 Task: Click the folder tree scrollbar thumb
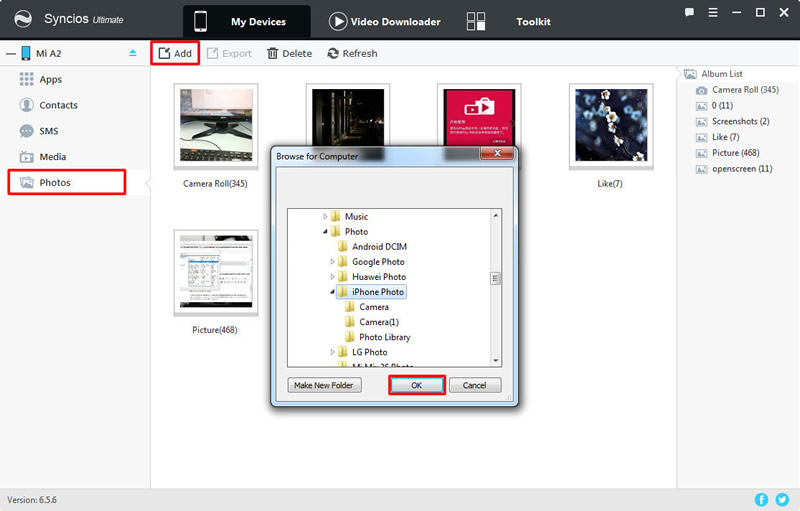tap(495, 278)
